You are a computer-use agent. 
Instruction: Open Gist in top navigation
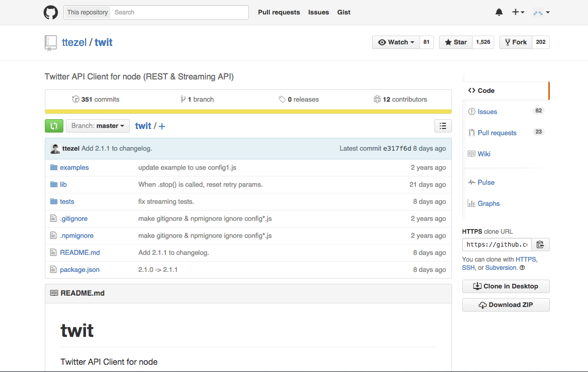344,12
